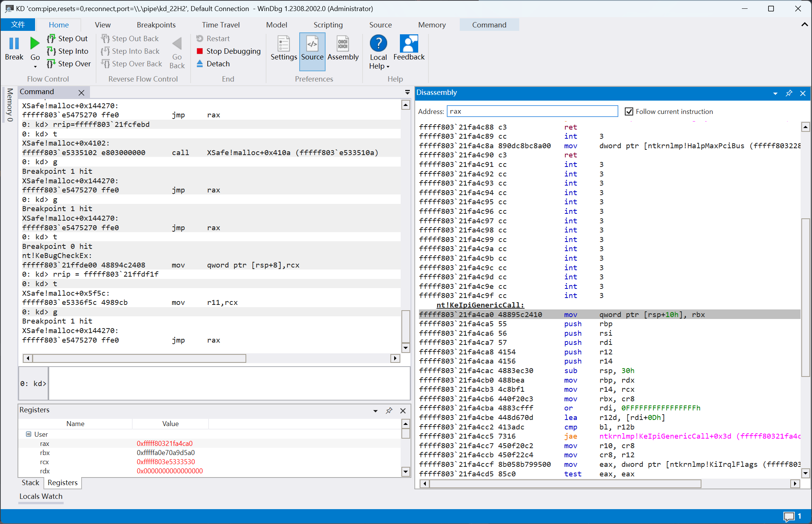Open the Scripting ribbon tab
The height and width of the screenshot is (524, 812).
[x=328, y=25]
